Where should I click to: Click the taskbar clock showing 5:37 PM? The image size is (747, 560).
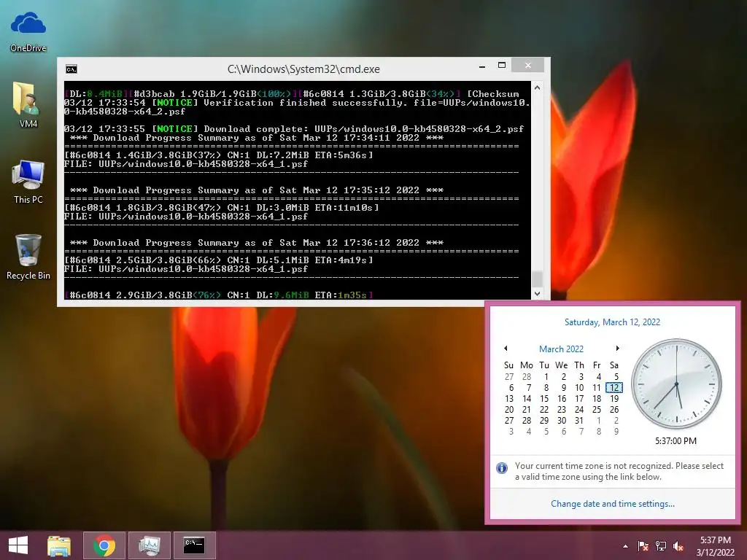click(x=715, y=546)
